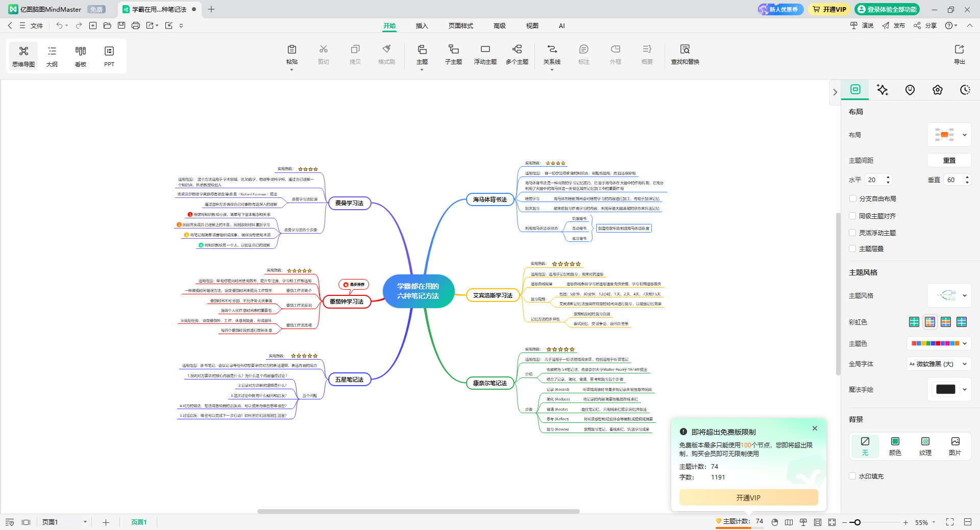This screenshot has width=980, height=530.
Task: Toggle 同级主题对齐 checkbox
Action: [x=852, y=216]
